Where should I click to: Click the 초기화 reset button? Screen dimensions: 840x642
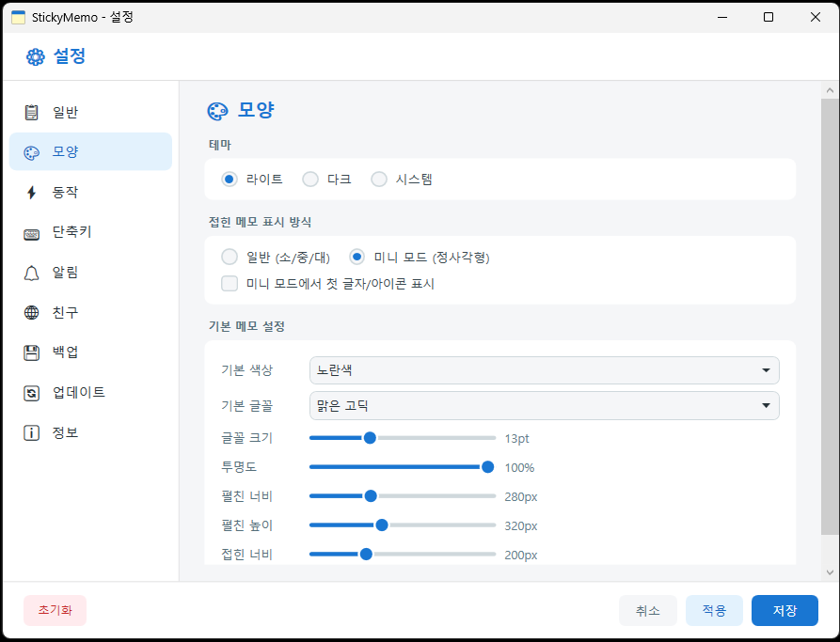[55, 611]
